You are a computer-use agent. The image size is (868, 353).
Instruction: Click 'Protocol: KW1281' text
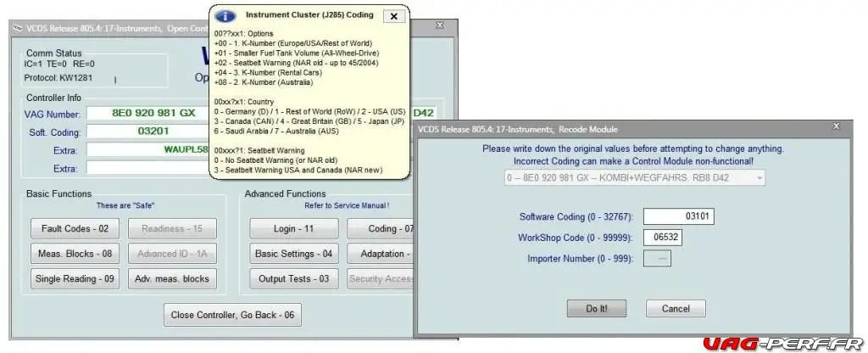[58, 77]
